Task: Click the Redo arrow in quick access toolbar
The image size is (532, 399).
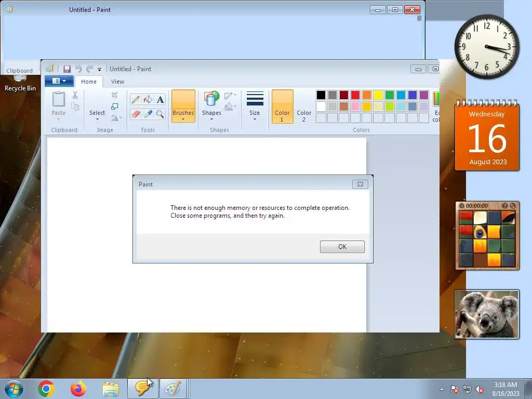Action: point(89,69)
